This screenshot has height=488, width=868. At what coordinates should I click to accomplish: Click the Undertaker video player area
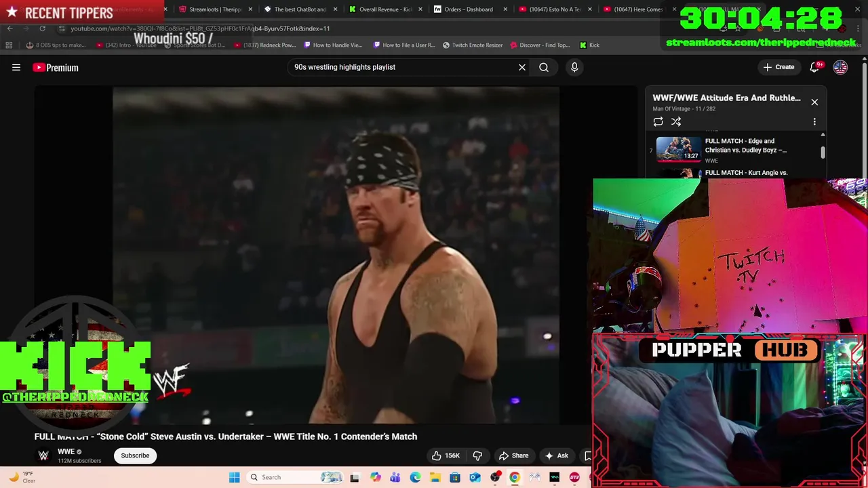336,255
